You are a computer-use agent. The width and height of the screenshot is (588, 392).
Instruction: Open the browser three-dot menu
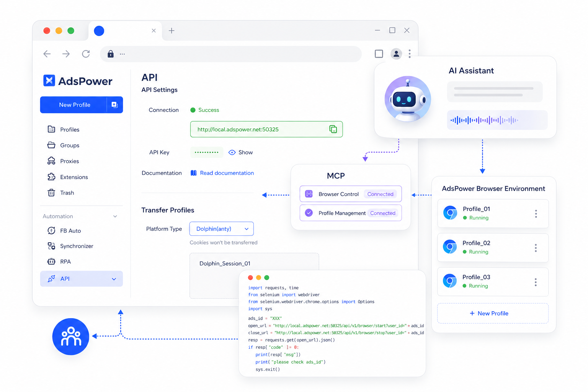(x=410, y=54)
